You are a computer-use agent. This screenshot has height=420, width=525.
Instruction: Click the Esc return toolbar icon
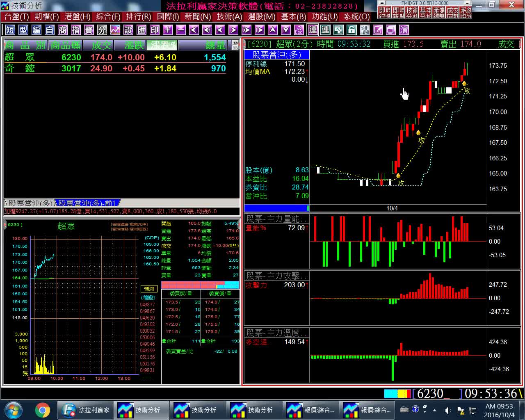[x=299, y=30]
